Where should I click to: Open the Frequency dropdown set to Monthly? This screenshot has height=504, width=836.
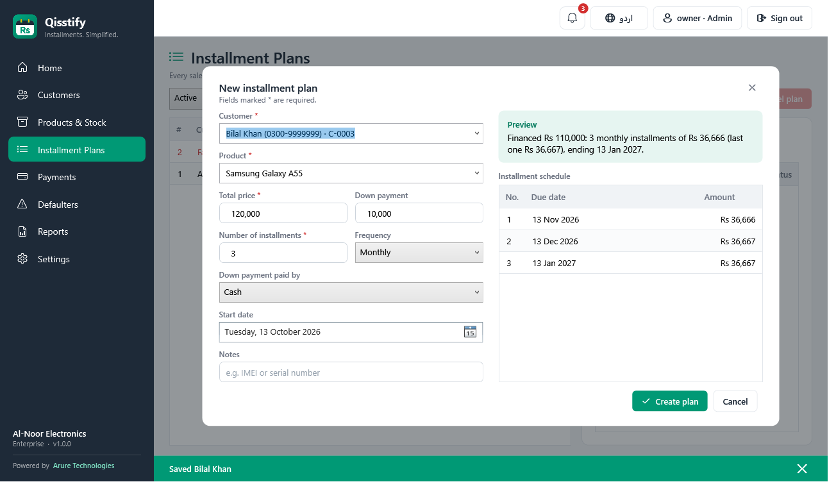[x=419, y=253]
